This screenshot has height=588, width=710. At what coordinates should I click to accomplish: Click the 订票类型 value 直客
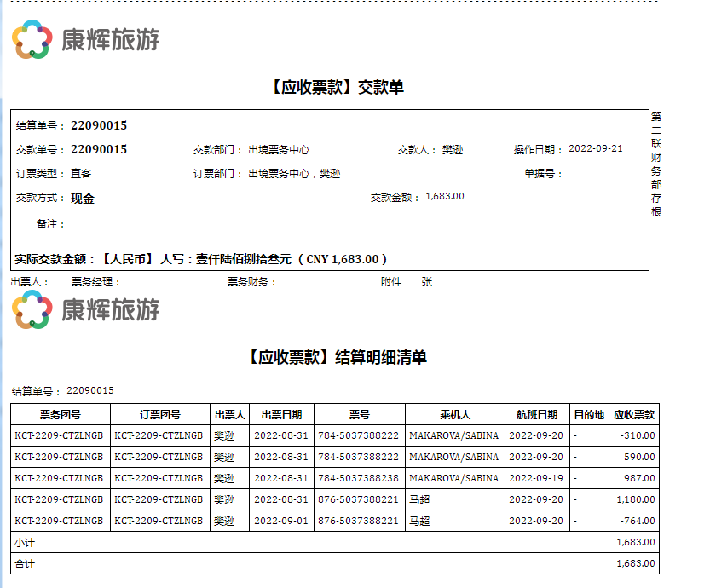click(81, 174)
